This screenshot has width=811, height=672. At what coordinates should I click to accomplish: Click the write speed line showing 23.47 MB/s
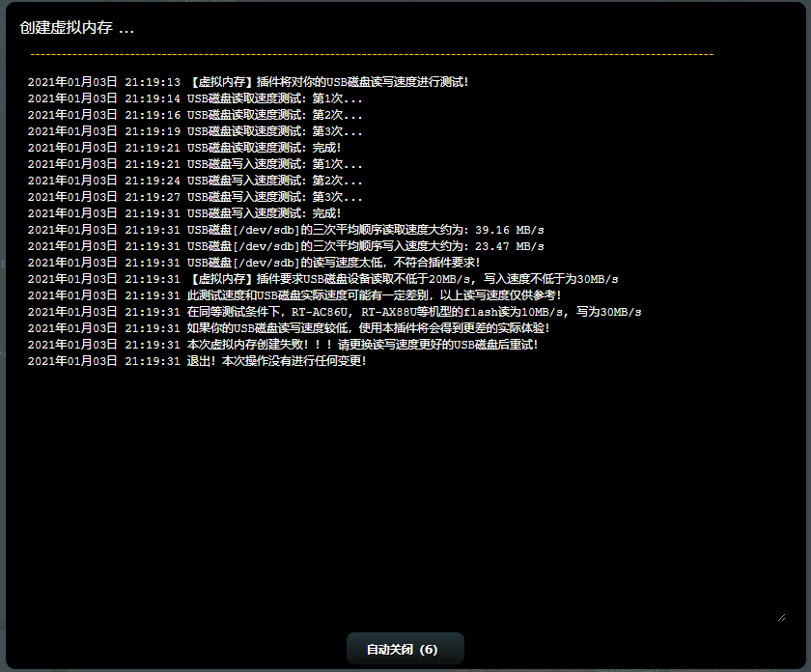click(286, 246)
